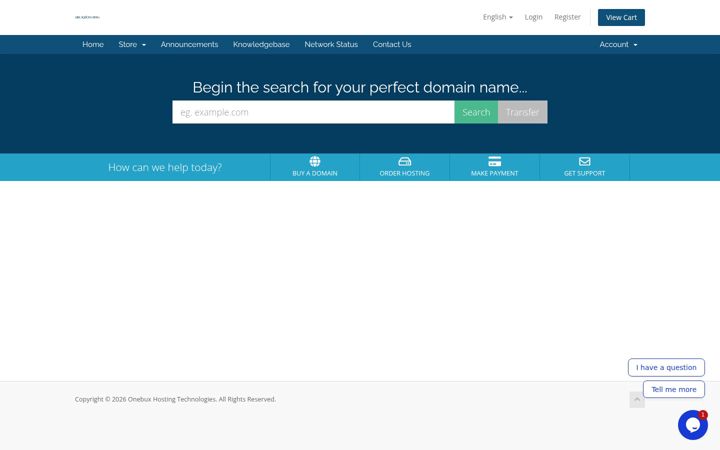
Task: Open the chat widget bubble
Action: (693, 425)
